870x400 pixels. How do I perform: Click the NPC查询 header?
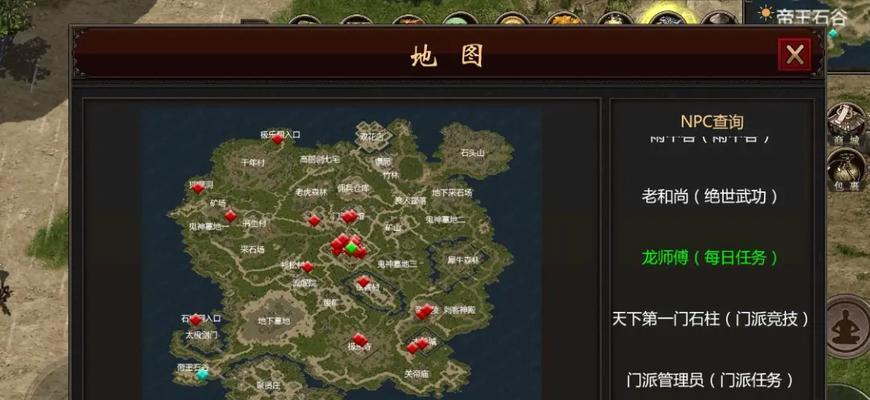pos(712,121)
